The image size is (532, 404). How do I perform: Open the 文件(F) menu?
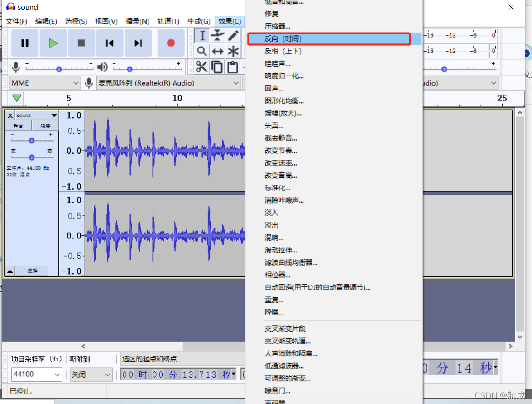(16, 21)
